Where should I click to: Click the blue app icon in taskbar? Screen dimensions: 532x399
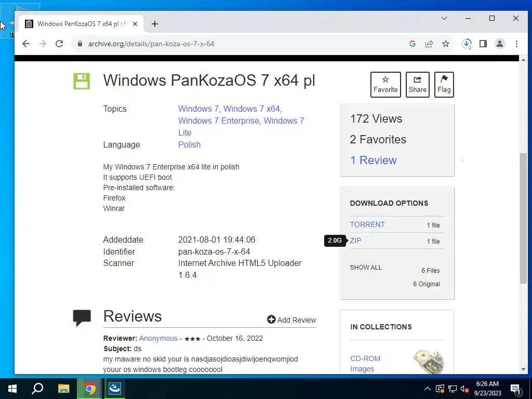point(115,389)
